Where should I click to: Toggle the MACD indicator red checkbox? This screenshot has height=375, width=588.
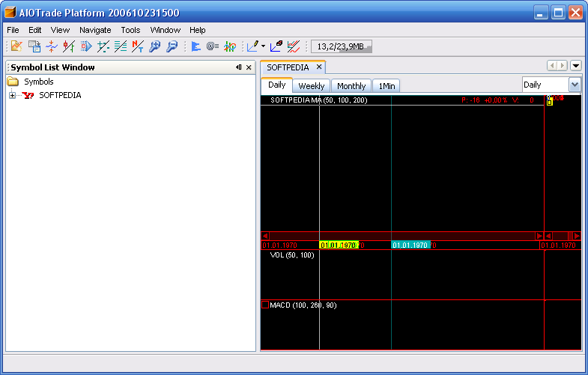click(x=265, y=305)
